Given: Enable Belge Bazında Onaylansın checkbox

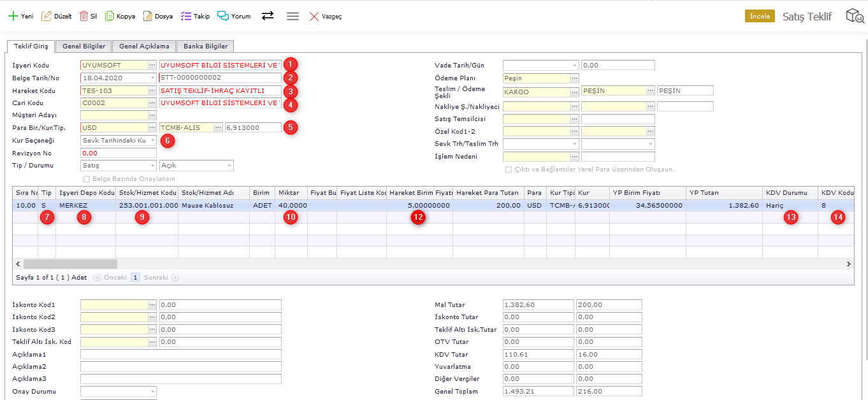Looking at the screenshot, I should click(x=87, y=179).
